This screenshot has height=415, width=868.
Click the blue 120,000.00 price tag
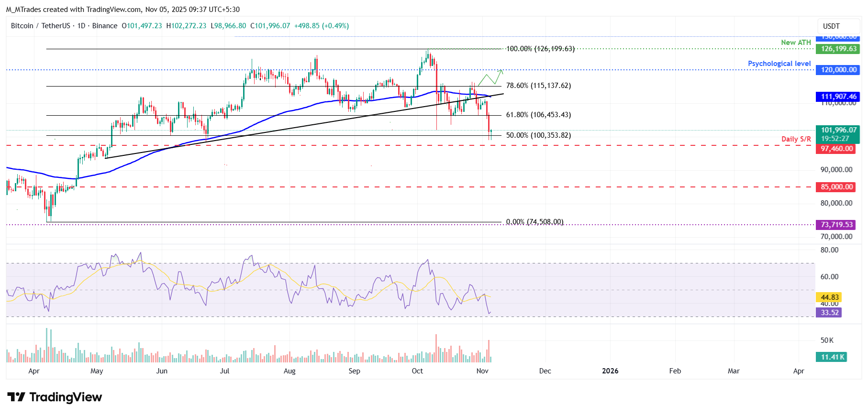838,70
